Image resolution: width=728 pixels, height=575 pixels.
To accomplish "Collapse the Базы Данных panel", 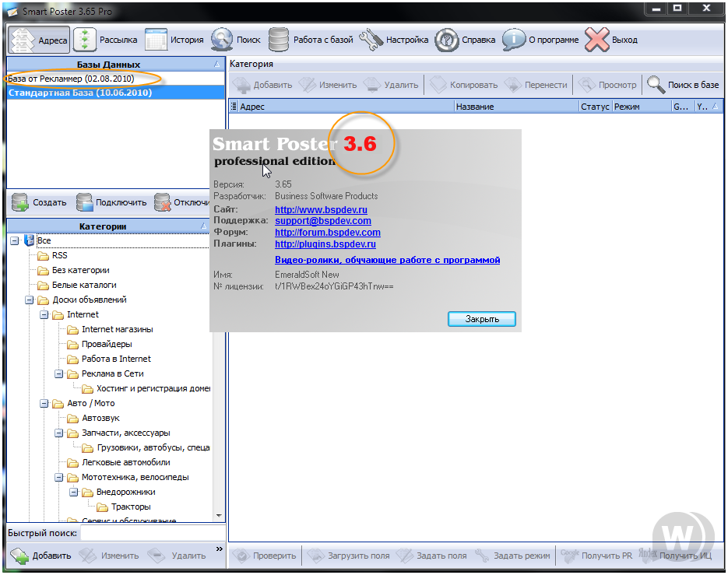I will tap(216, 64).
